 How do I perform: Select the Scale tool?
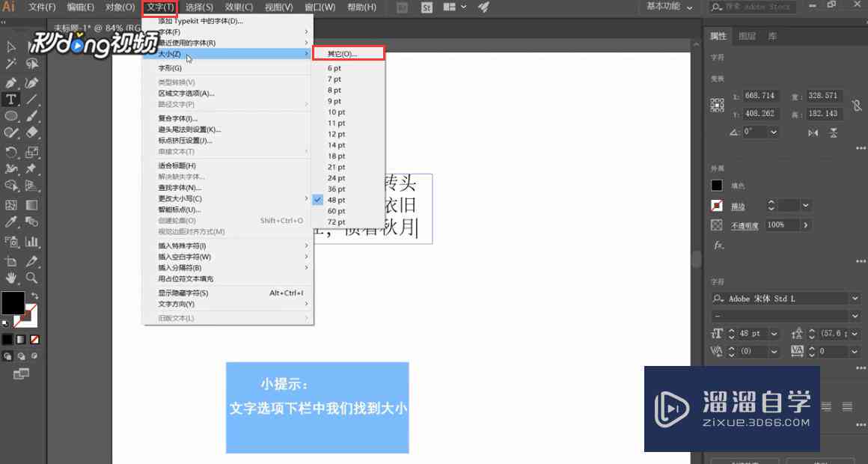coord(32,152)
